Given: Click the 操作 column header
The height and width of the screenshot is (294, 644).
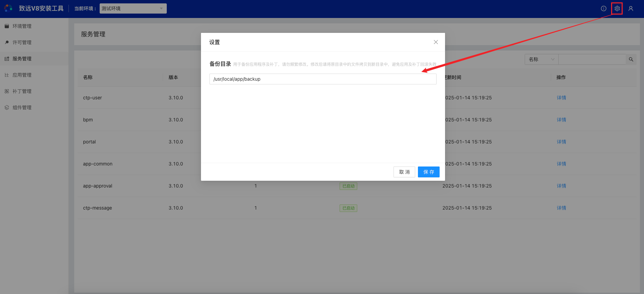Looking at the screenshot, I should (561, 77).
